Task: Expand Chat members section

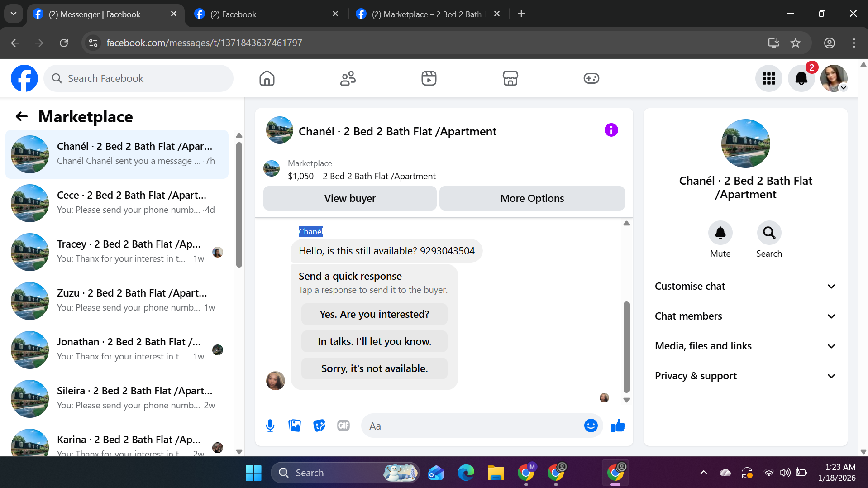Action: tap(745, 316)
